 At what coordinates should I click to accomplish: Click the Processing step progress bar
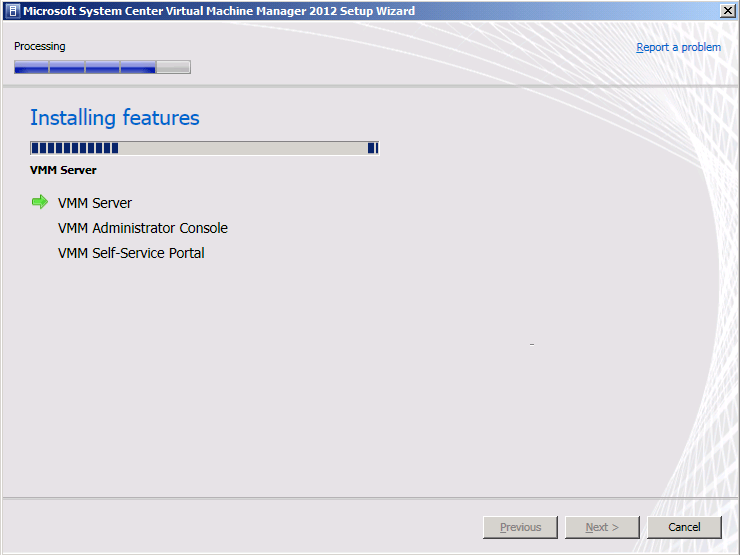click(102, 67)
